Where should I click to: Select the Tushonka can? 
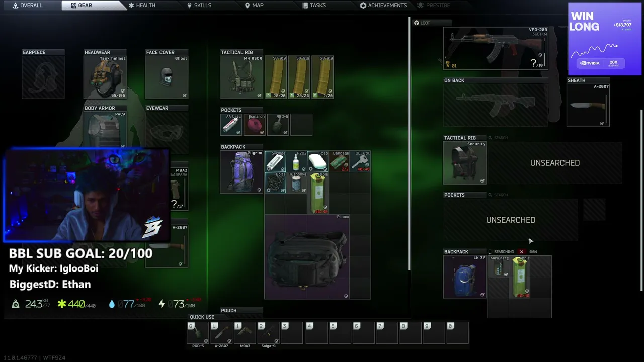pyautogui.click(x=297, y=183)
